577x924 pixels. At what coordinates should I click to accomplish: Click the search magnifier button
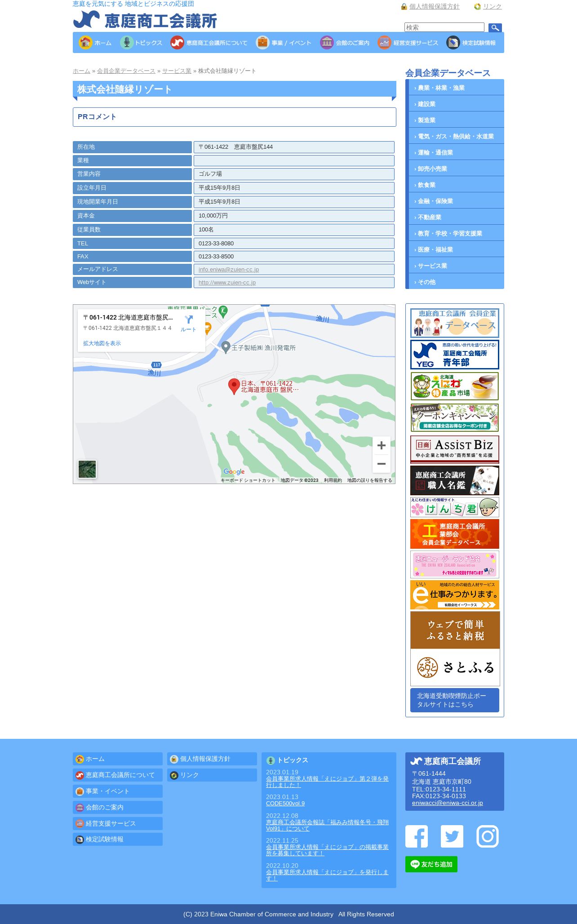tap(495, 28)
